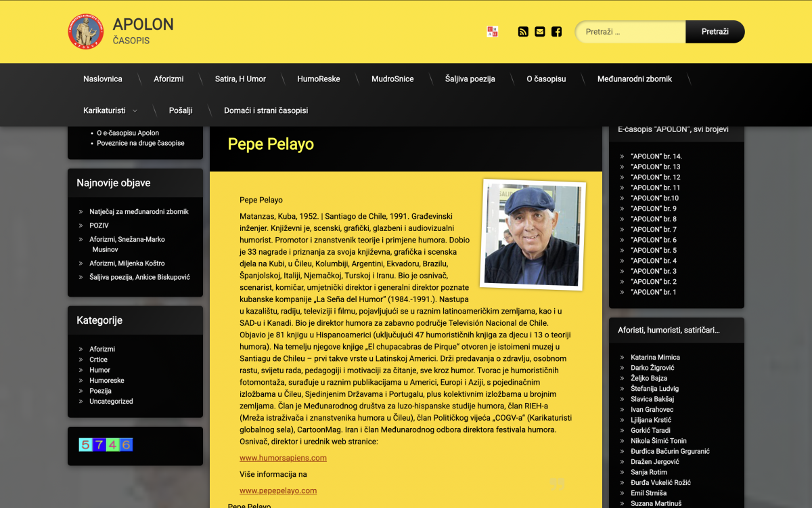Open the Humoreske category link
This screenshot has height=508, width=812.
(106, 381)
